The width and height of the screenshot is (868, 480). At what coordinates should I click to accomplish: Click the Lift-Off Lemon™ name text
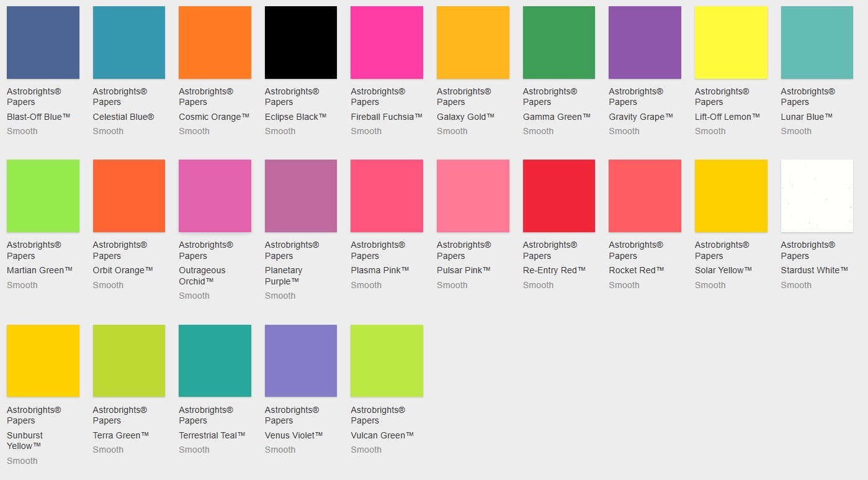click(727, 117)
